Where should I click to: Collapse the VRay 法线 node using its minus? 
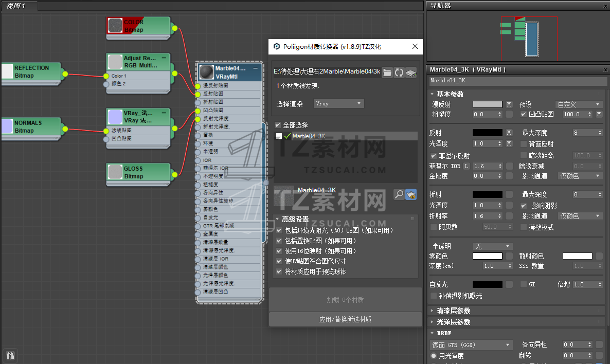click(x=164, y=113)
